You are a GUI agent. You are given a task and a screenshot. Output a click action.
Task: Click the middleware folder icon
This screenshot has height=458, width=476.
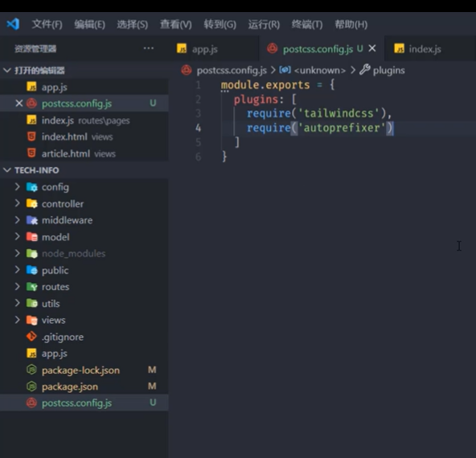[x=32, y=220]
